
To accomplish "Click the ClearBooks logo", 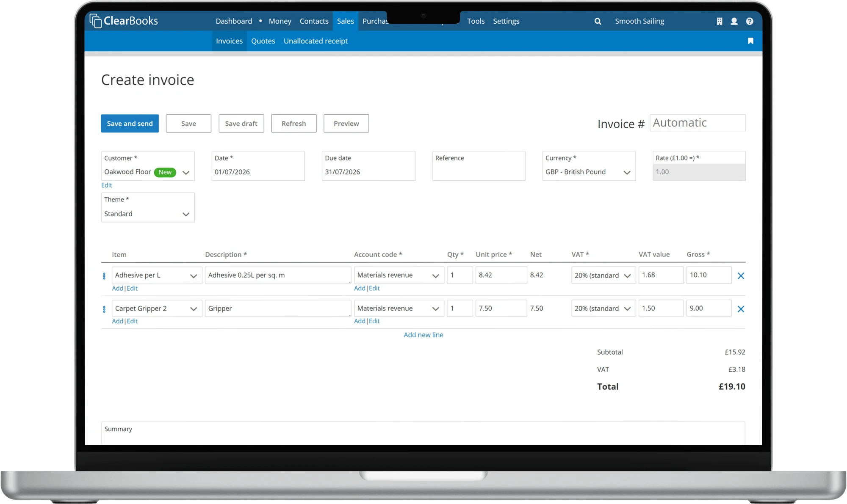I will [x=124, y=21].
